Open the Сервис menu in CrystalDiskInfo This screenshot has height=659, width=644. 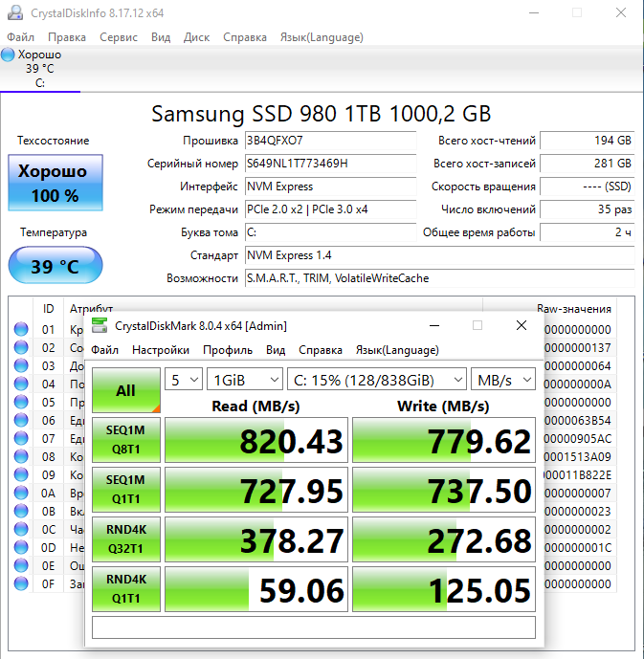[119, 37]
